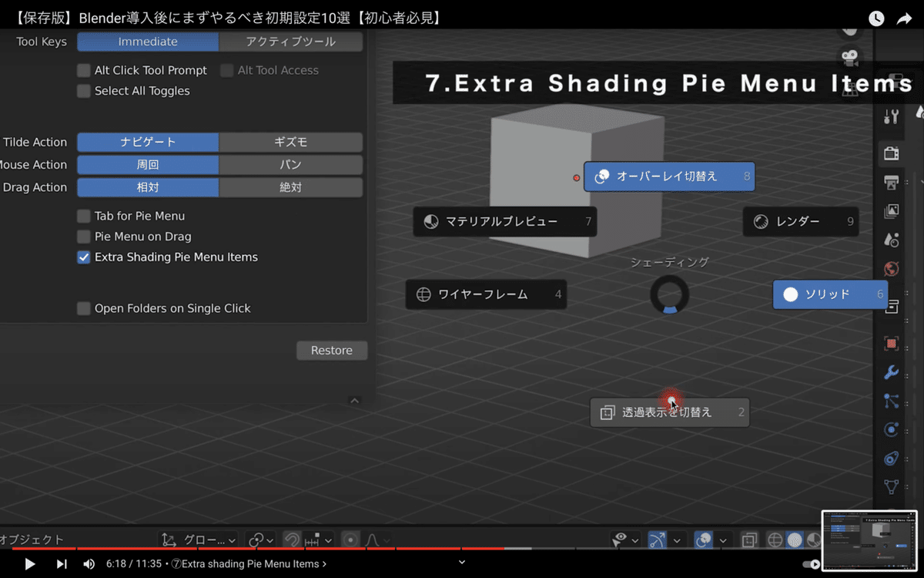Image resolution: width=924 pixels, height=578 pixels.
Task: Choose マテリアルプレビュー in pie menu
Action: pyautogui.click(x=505, y=222)
